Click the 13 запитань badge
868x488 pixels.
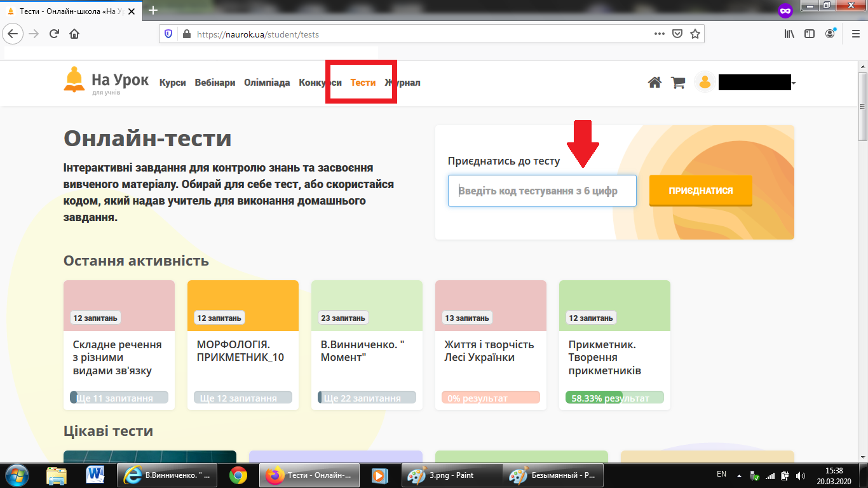click(x=467, y=318)
